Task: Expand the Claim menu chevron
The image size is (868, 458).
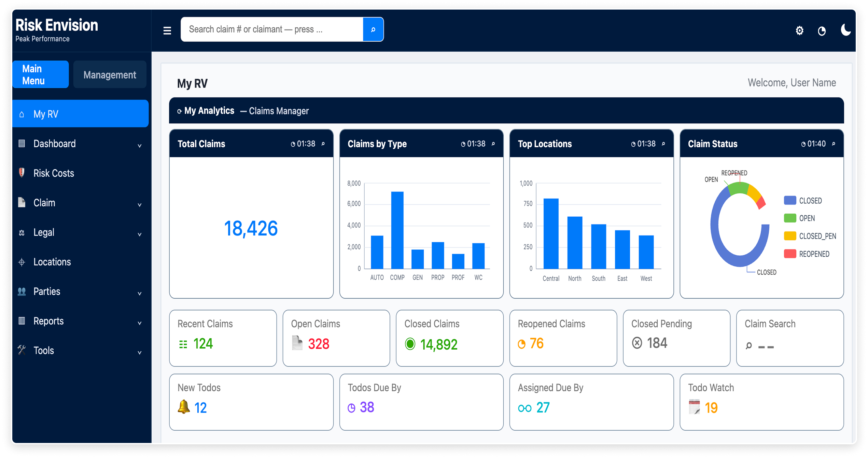Action: (139, 204)
